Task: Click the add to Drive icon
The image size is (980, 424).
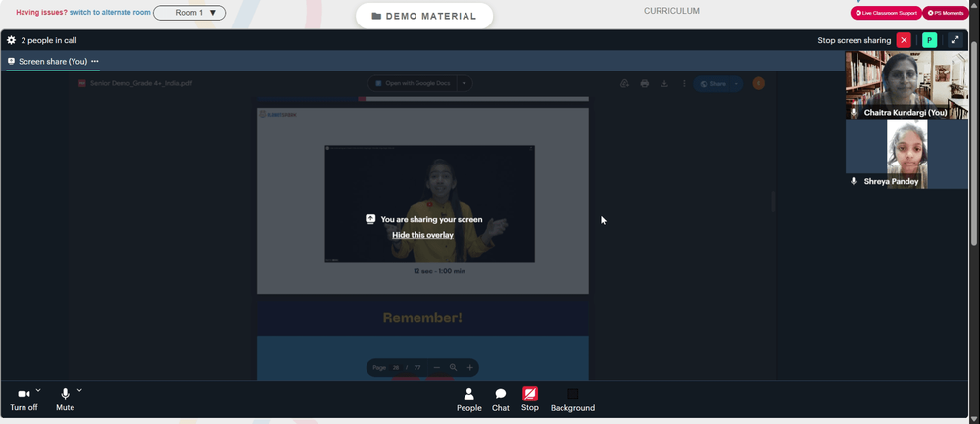Action: click(624, 83)
